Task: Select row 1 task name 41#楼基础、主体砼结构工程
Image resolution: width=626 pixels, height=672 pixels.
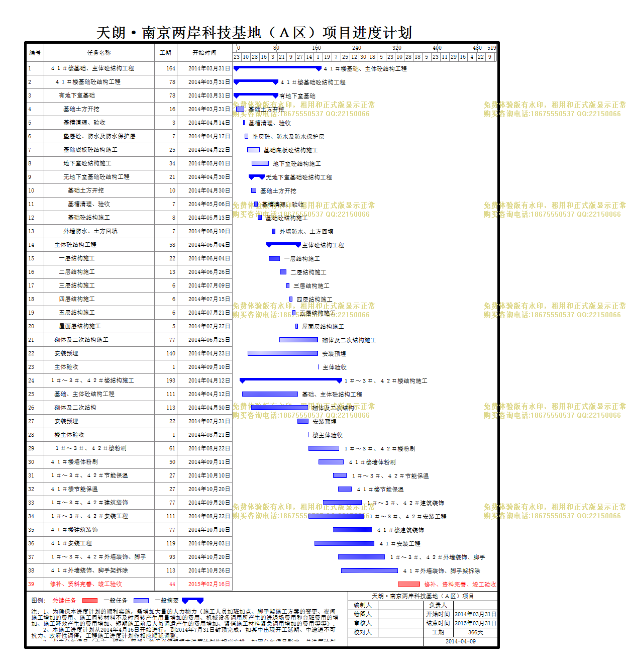Action: (92, 68)
